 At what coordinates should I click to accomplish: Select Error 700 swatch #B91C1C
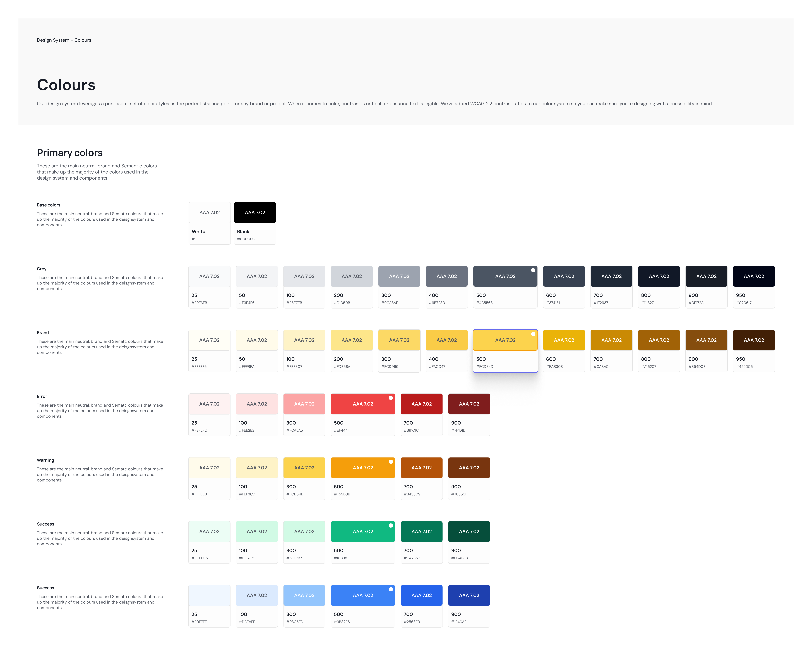(x=422, y=415)
